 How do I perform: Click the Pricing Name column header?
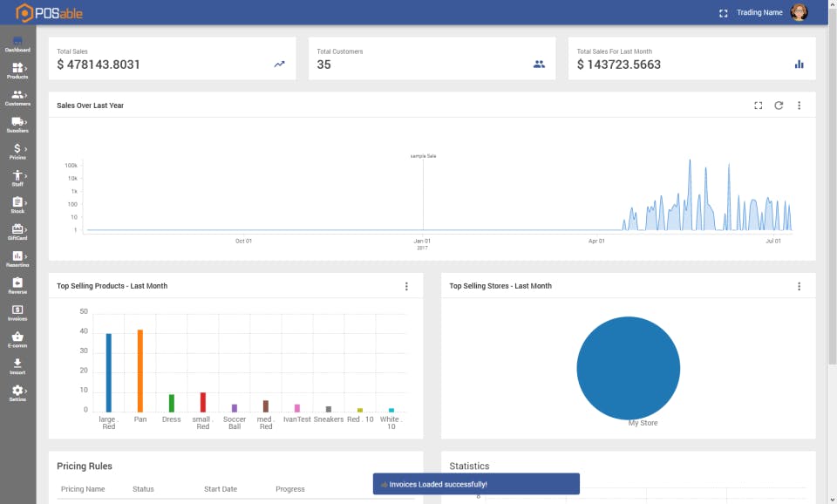(x=83, y=489)
